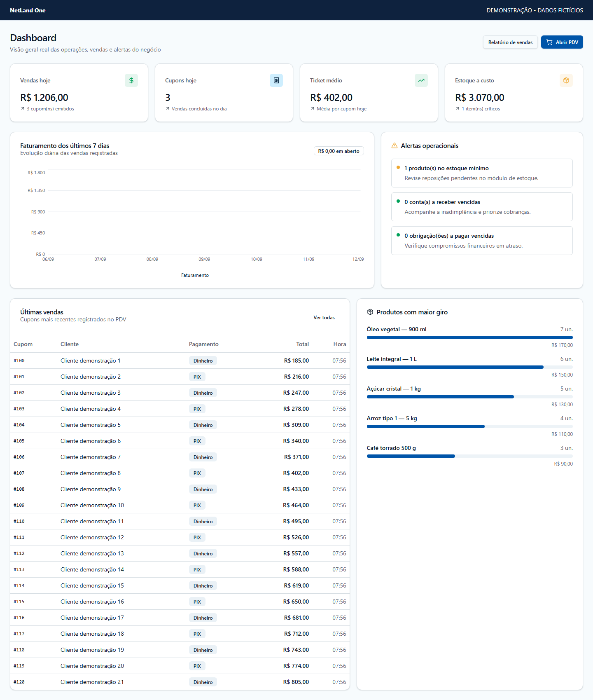
Task: Click coupon number #100
Action: (19, 361)
